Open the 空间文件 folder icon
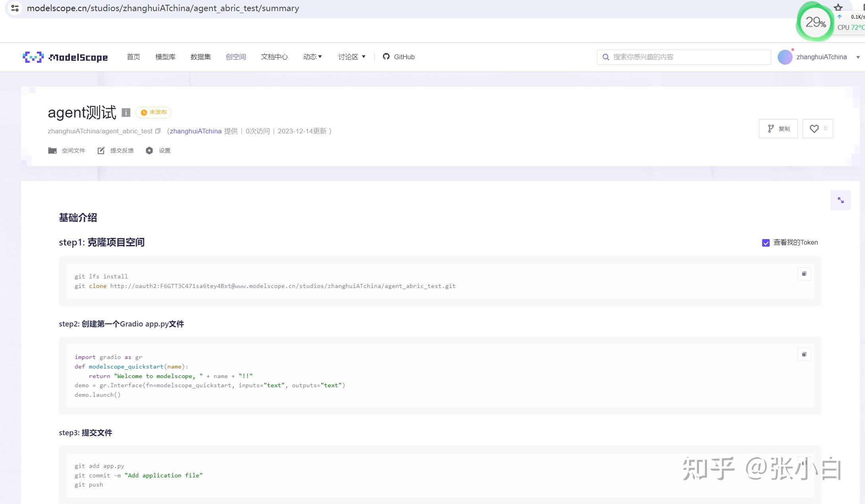 pyautogui.click(x=52, y=151)
